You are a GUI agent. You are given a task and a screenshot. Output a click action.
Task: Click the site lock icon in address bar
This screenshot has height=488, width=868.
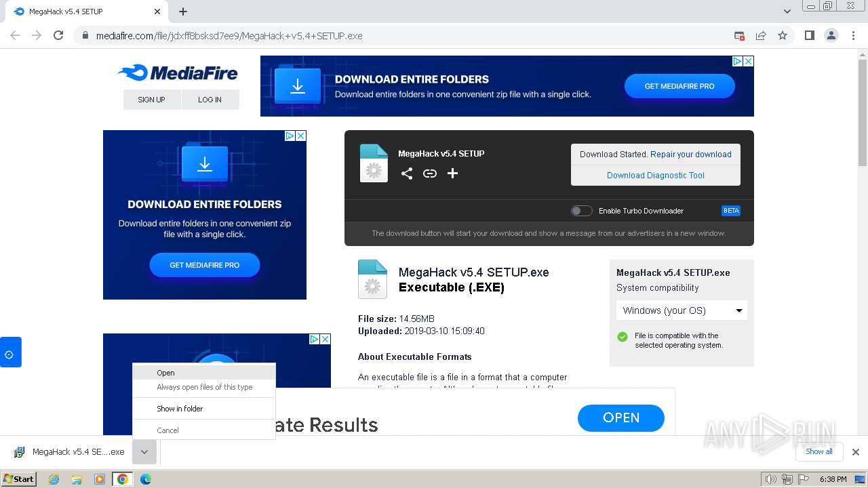85,35
